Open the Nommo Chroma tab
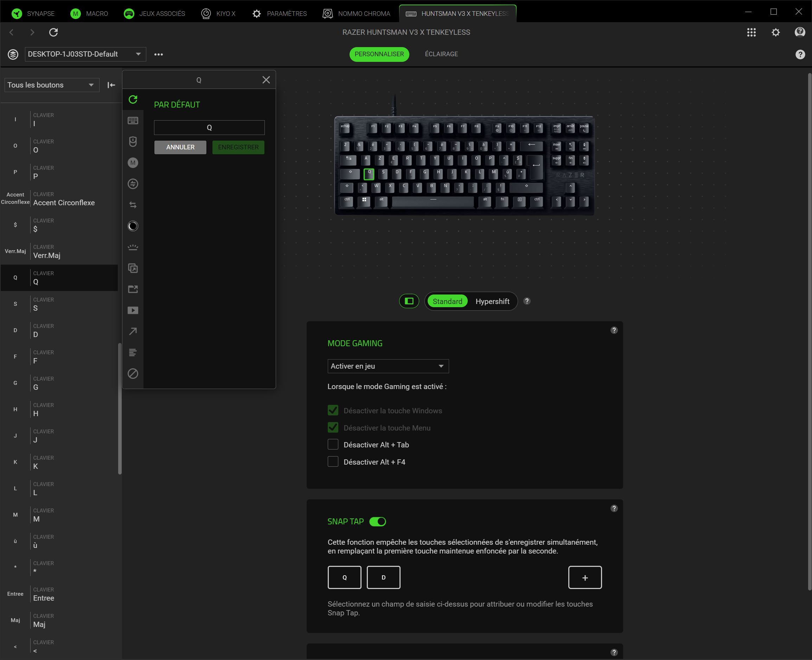812x660 pixels. click(x=356, y=14)
